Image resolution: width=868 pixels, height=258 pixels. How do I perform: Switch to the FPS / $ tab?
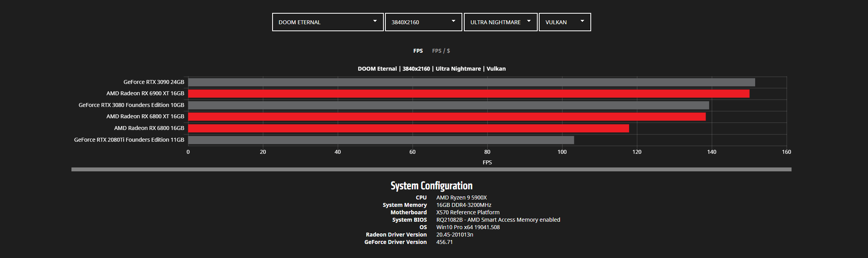click(x=441, y=51)
